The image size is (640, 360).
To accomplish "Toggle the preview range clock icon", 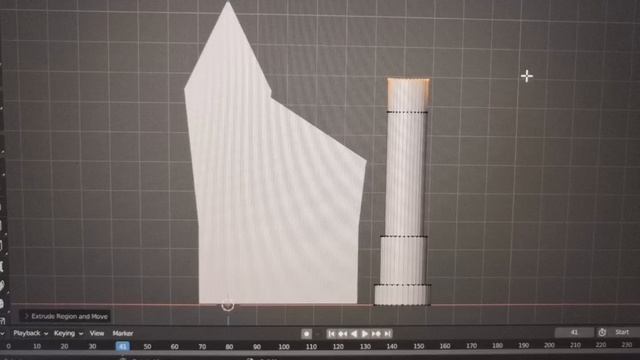I will tap(602, 333).
